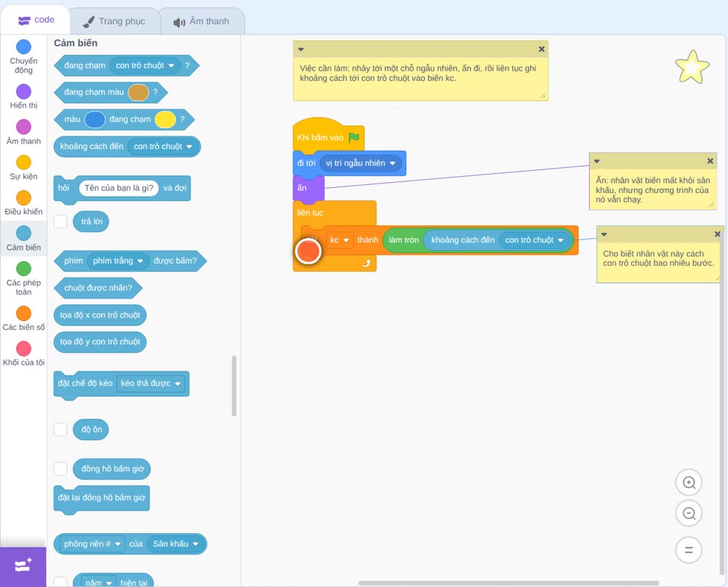Open 'vị trí ngẫu nhiên' dropdown in script
This screenshot has width=728, height=587.
361,163
